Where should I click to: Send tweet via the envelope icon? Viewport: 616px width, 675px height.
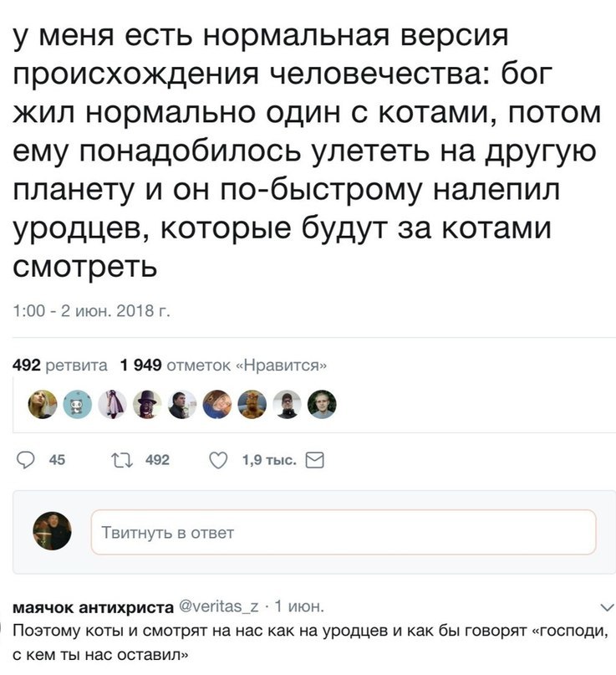pos(315,459)
